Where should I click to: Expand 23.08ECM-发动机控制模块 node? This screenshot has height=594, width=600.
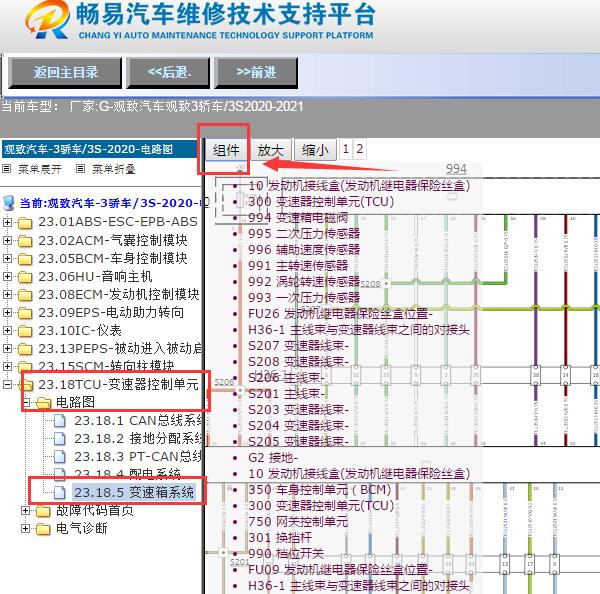point(7,294)
